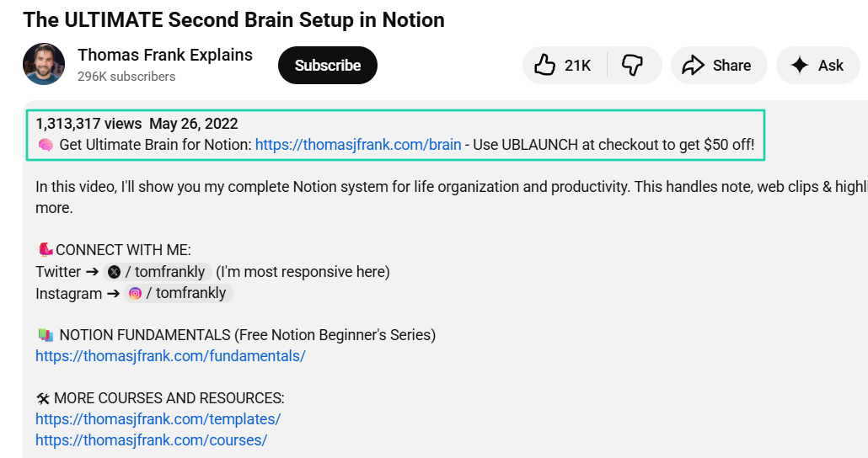Open the Instagram tomfrankly profile chip
The width and height of the screenshot is (868, 458).
click(179, 293)
